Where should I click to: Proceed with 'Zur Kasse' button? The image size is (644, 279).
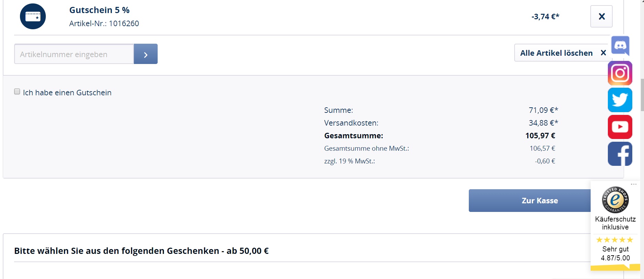[529, 201]
